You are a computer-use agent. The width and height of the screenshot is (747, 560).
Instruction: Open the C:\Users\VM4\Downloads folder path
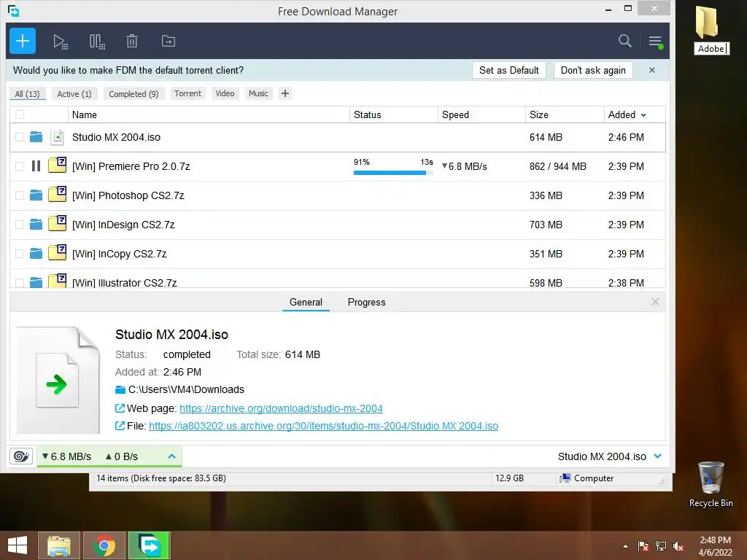click(x=186, y=389)
